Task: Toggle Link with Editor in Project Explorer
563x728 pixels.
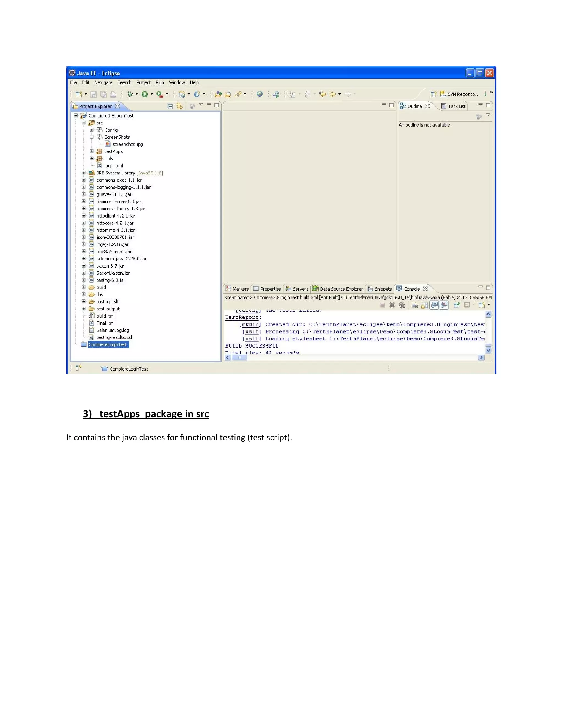Action: (180, 106)
